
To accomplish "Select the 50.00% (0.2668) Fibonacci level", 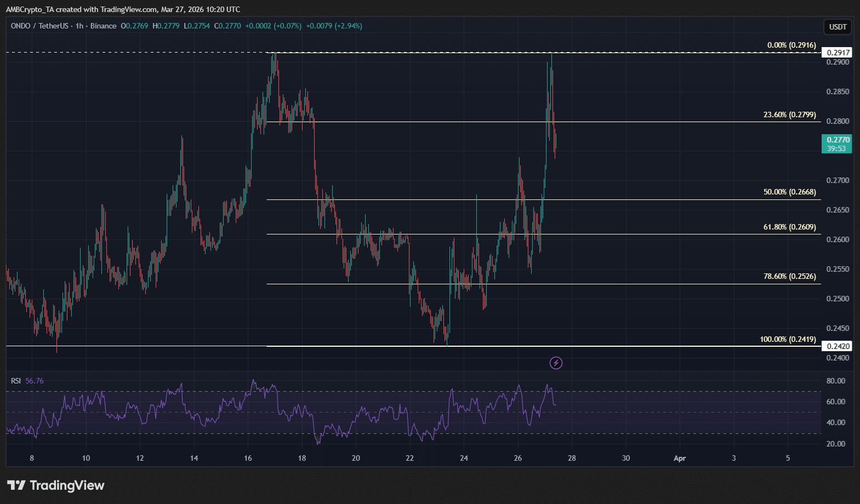I will (789, 192).
